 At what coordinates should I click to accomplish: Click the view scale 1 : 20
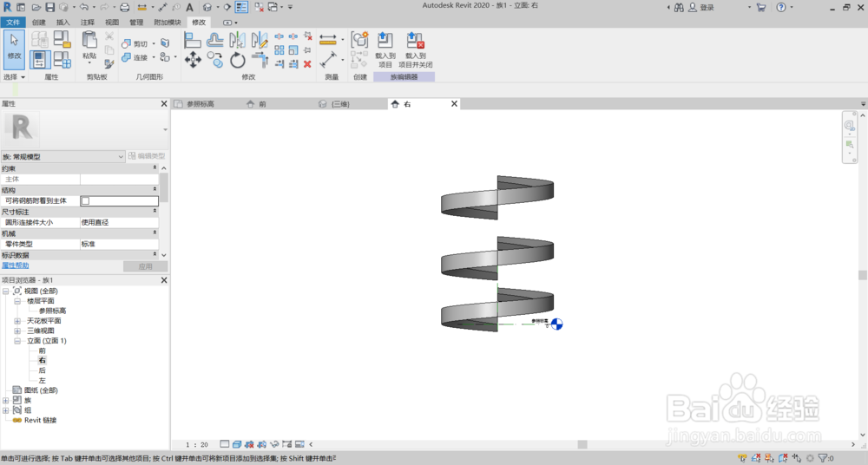[196, 444]
